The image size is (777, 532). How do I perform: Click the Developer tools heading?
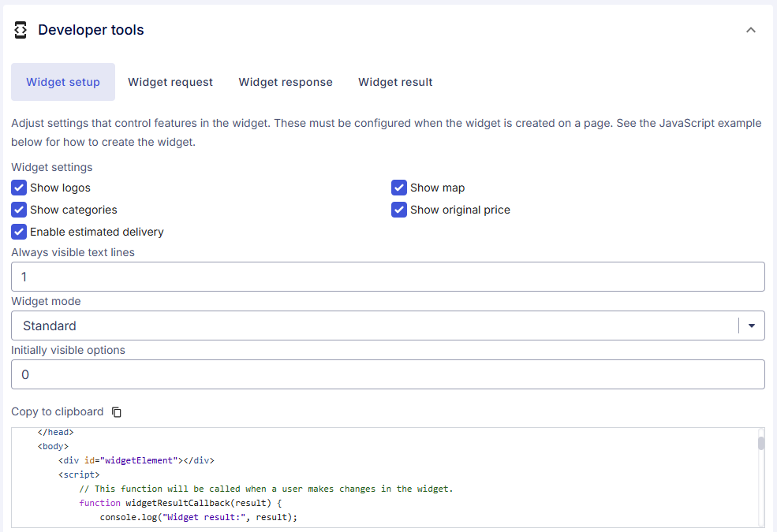click(x=92, y=30)
